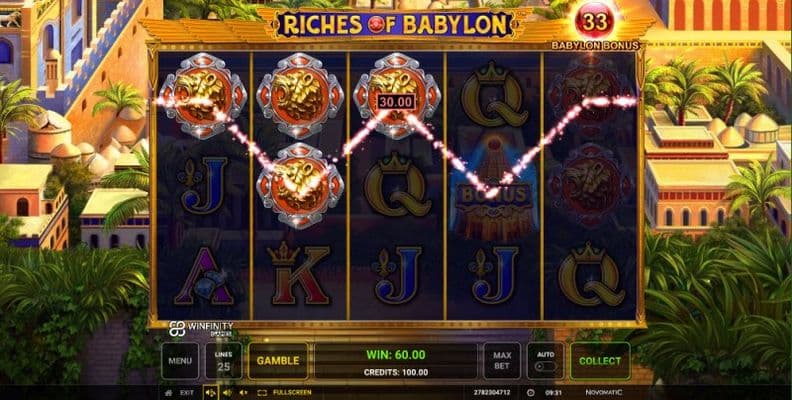
Task: Select the highlighted loud volume speaker icon
Action: tap(211, 392)
